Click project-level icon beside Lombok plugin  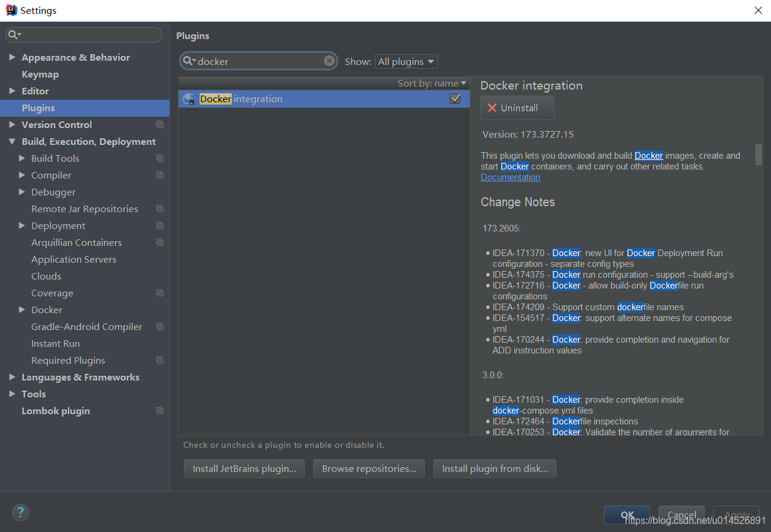[160, 411]
